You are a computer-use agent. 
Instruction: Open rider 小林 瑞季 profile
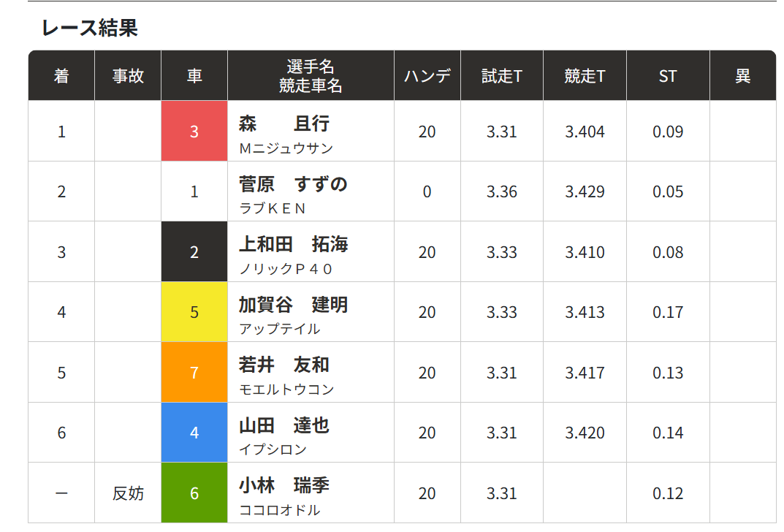284,485
